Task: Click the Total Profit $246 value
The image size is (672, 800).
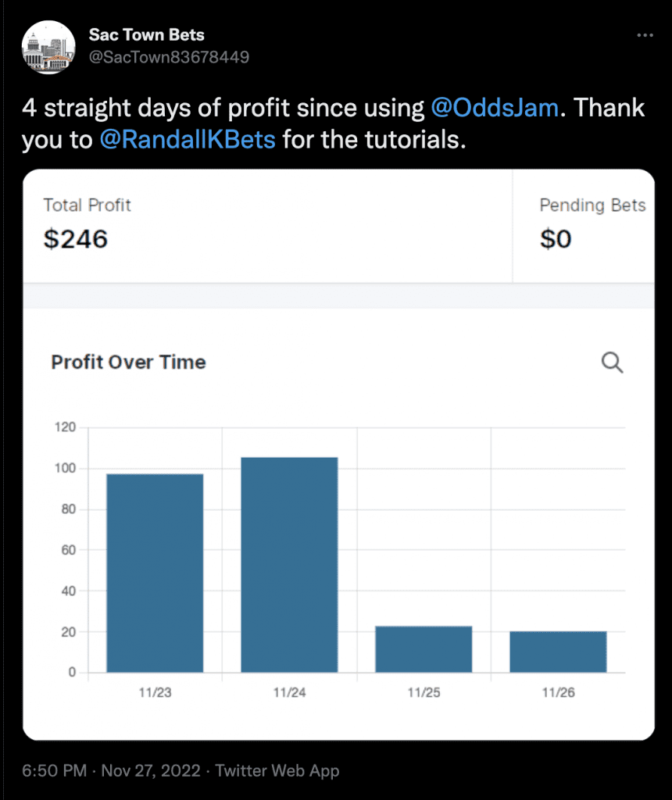Action: [76, 239]
